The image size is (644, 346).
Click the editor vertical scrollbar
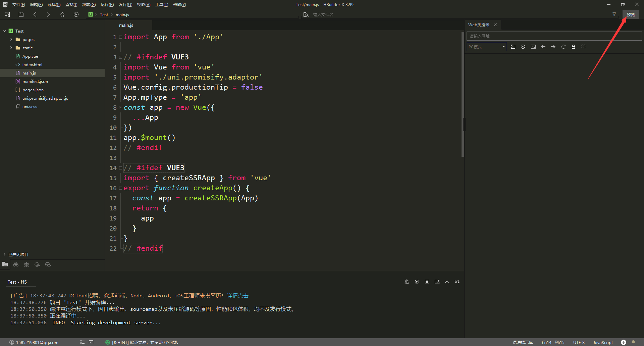463,94
